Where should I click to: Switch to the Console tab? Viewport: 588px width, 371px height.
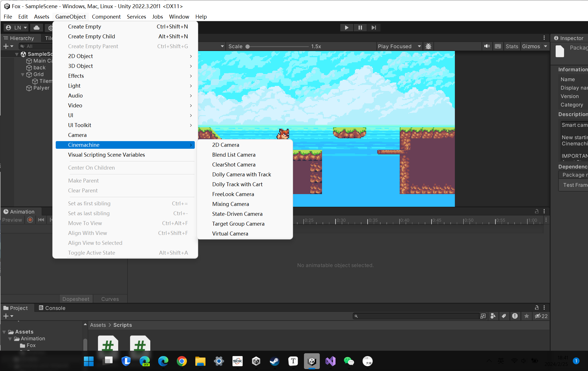click(x=52, y=308)
